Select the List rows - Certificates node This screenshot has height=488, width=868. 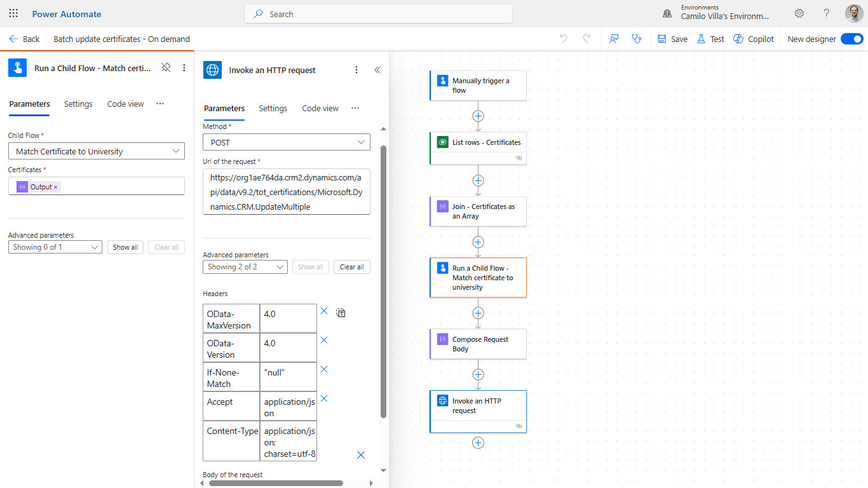click(478, 148)
